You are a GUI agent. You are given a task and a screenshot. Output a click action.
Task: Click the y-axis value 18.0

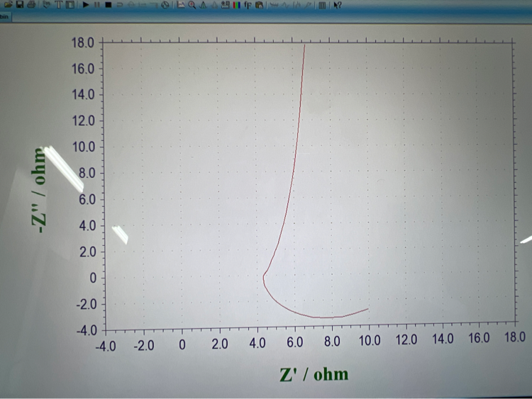click(82, 43)
